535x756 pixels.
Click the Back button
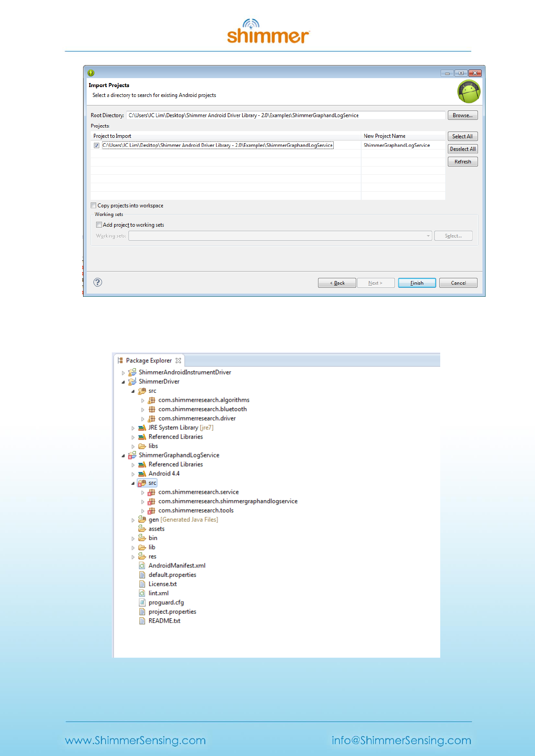[337, 283]
